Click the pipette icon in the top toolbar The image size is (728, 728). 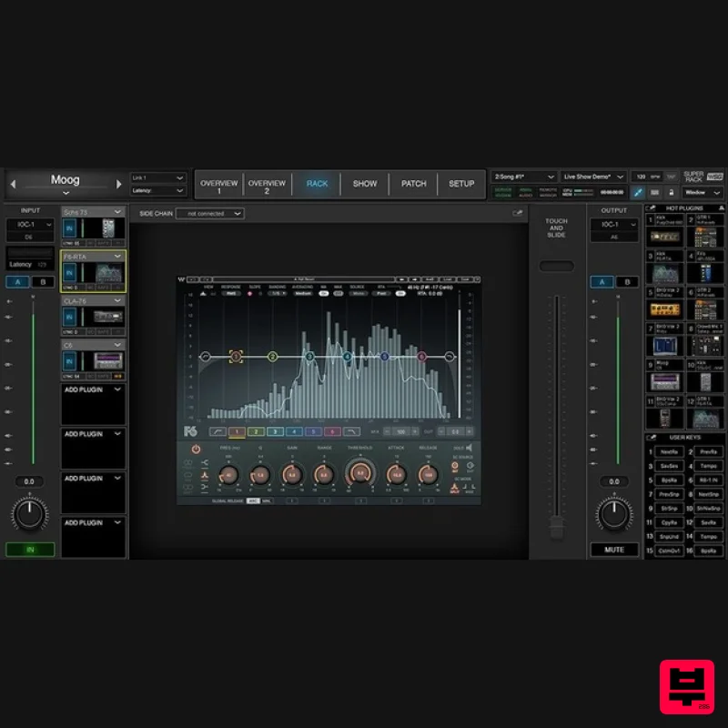pyautogui.click(x=637, y=192)
